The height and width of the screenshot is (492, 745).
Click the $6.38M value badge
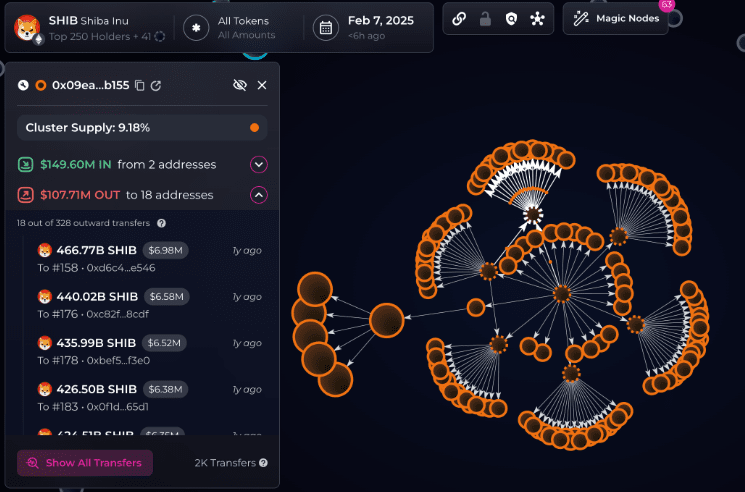coord(165,389)
